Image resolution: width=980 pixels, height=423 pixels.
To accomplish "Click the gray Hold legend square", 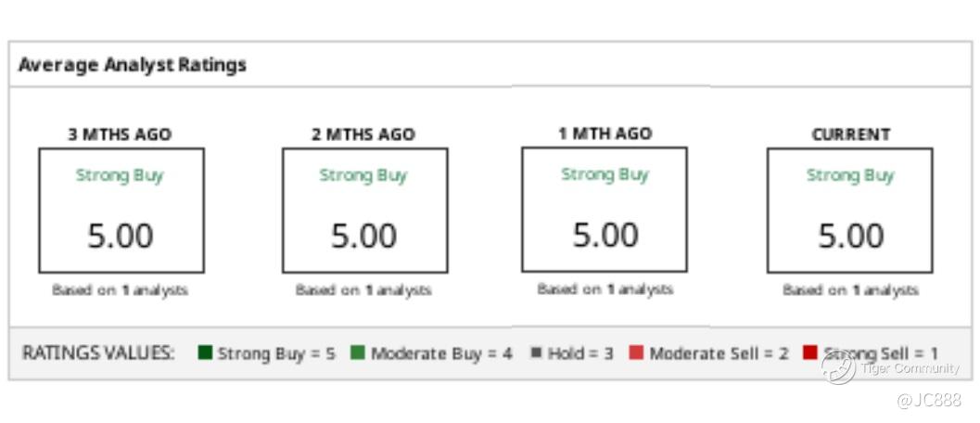I will coord(536,352).
